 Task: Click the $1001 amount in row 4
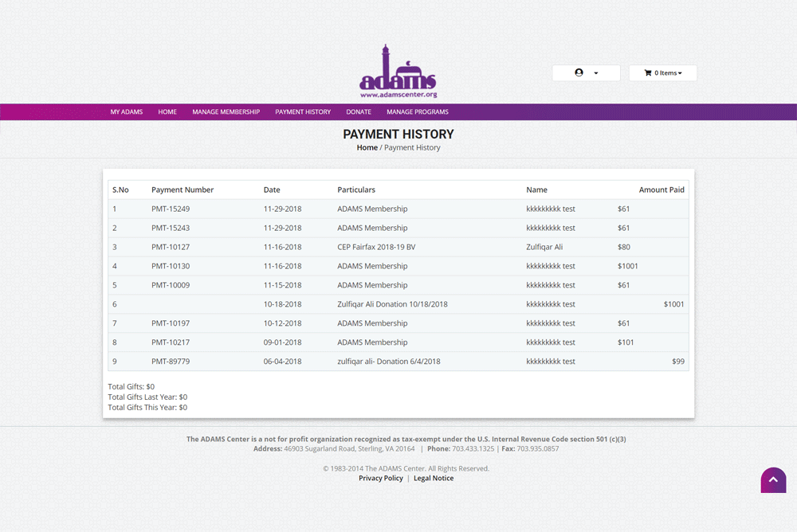click(628, 266)
